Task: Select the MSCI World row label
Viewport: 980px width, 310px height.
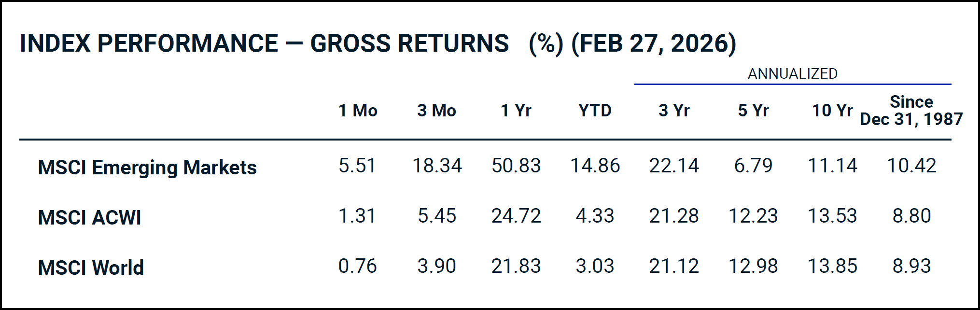Action: tap(91, 268)
